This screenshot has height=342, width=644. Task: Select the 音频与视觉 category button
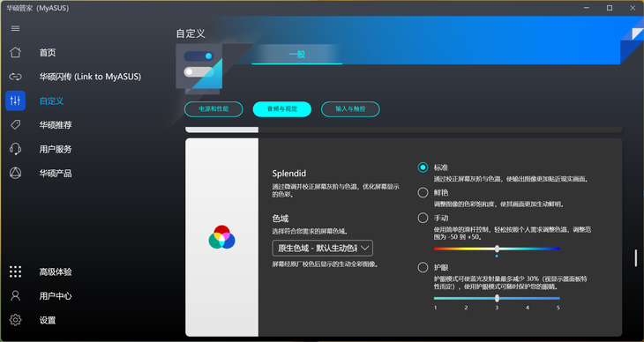pos(281,108)
